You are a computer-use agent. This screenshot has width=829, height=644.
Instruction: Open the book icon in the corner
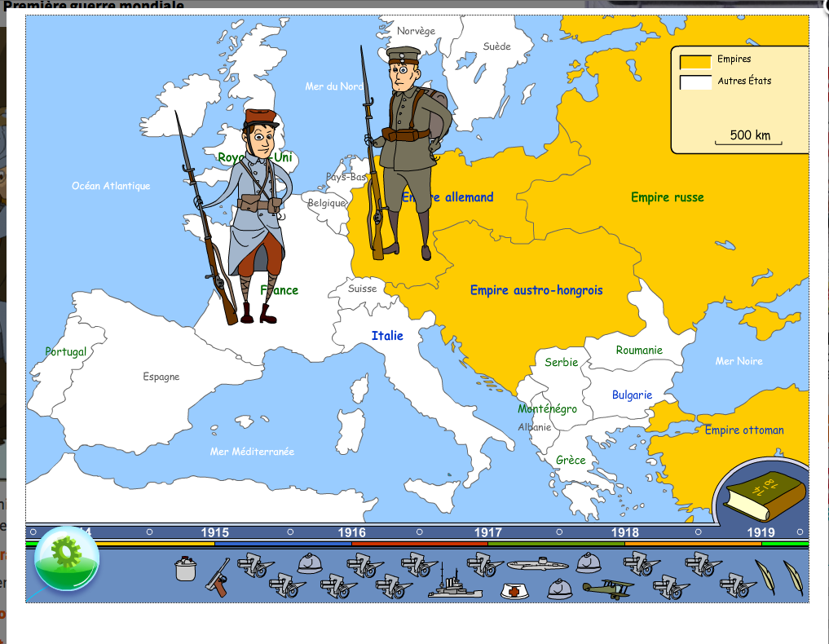765,494
